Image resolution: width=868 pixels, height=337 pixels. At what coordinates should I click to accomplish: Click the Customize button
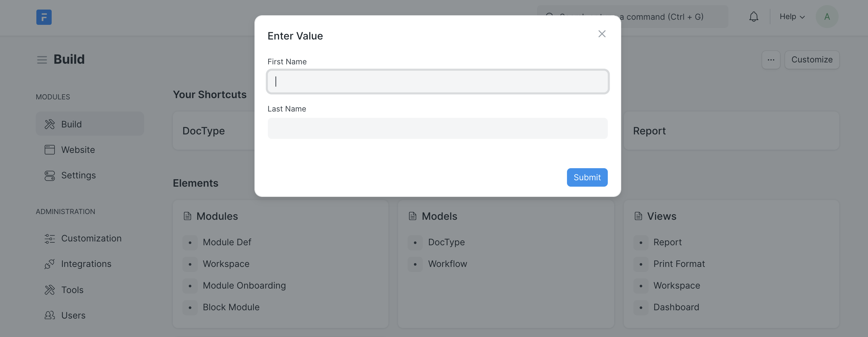[x=811, y=60]
